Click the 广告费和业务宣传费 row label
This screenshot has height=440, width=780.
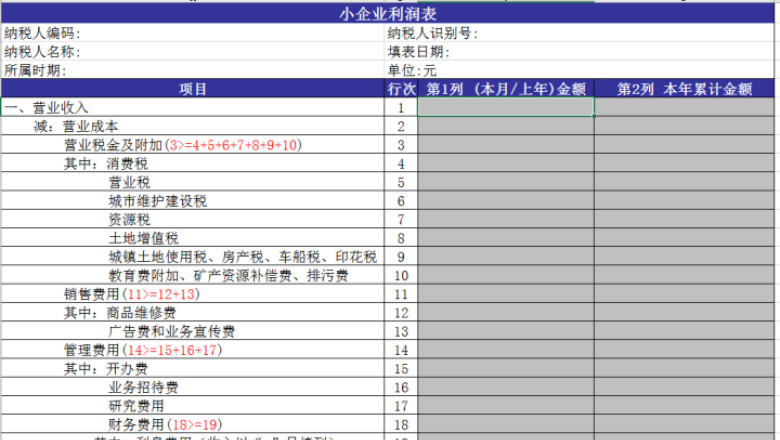click(x=193, y=331)
